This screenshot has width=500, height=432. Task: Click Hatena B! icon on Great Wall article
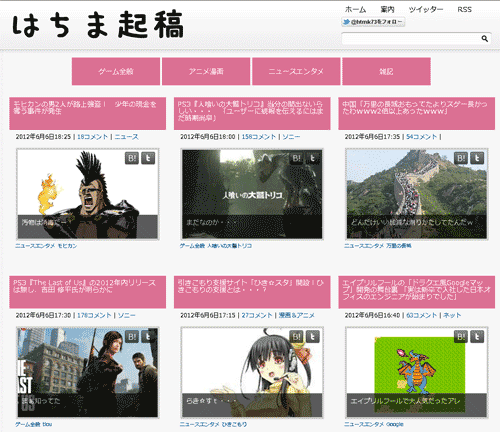461,158
